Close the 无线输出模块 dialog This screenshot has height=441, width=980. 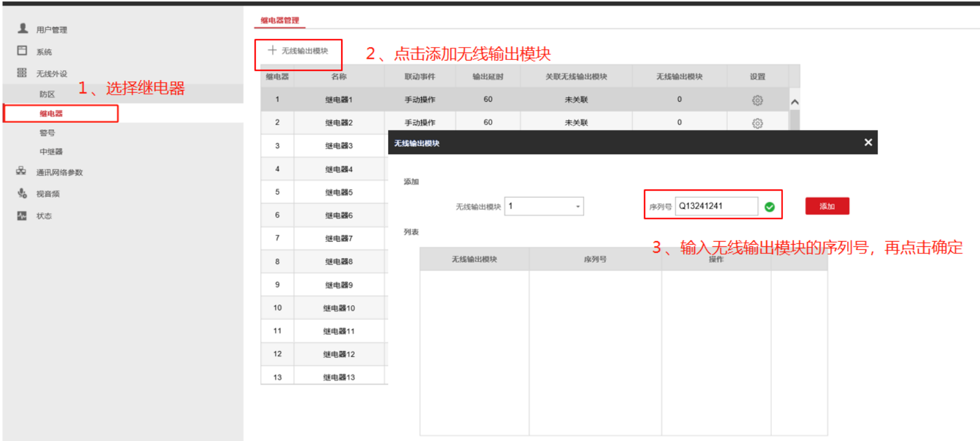tap(868, 142)
